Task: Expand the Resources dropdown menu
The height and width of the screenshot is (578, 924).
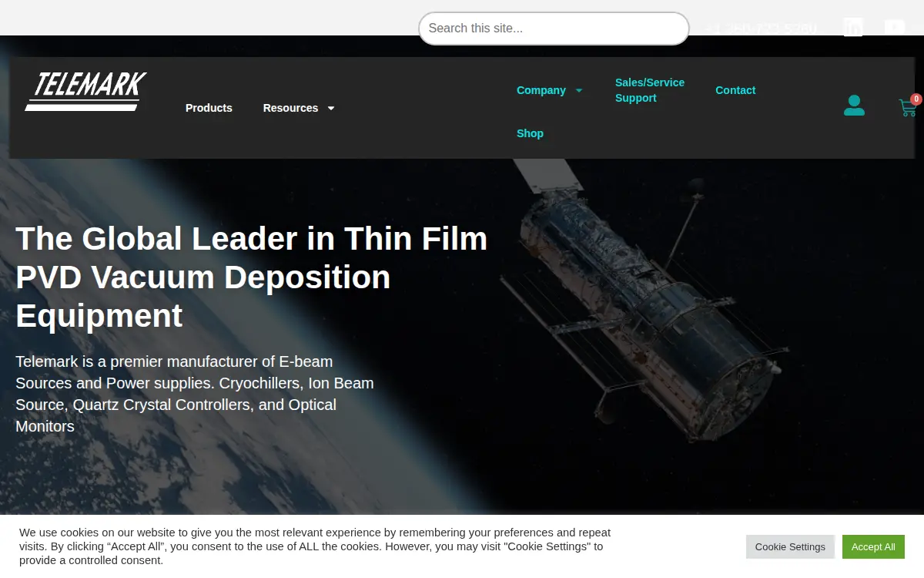Action: [299, 108]
